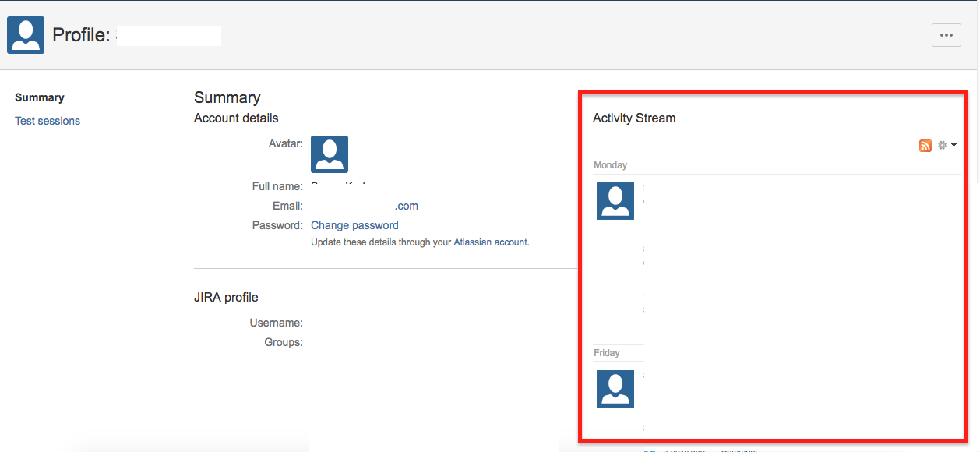Click the Monday date header in the stream

(x=610, y=165)
